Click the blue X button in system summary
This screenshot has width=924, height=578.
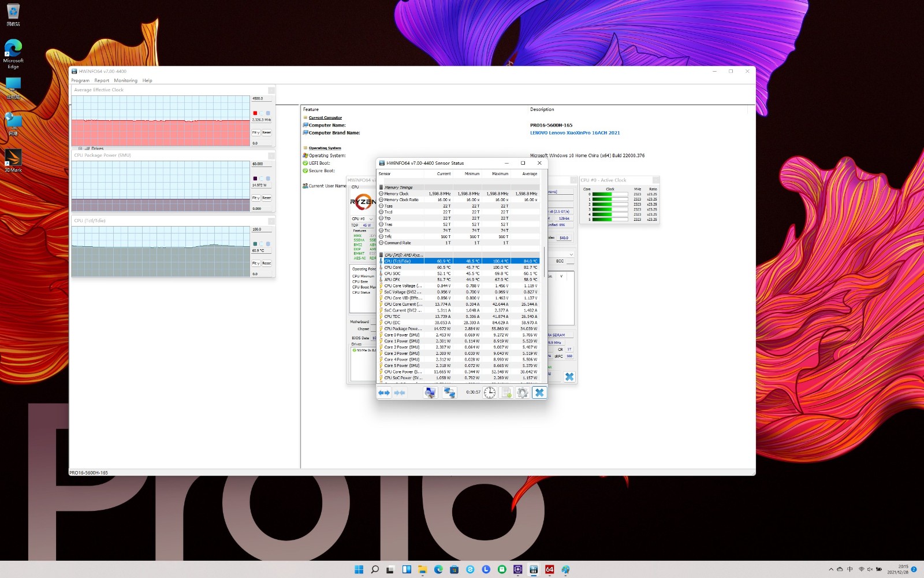pyautogui.click(x=569, y=377)
